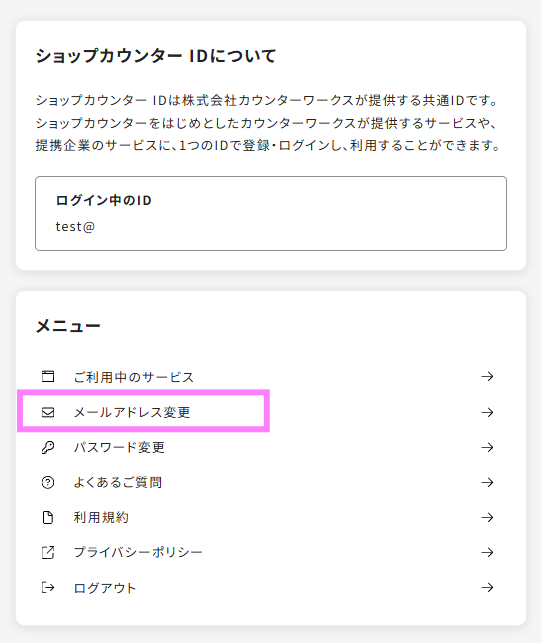Viewport: 541px width, 643px height.
Task: Open the プライバシーポリシー link
Action: pos(271,552)
